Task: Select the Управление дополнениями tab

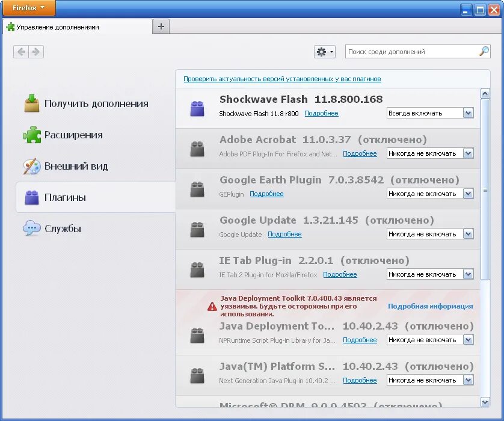Action: 77,27
